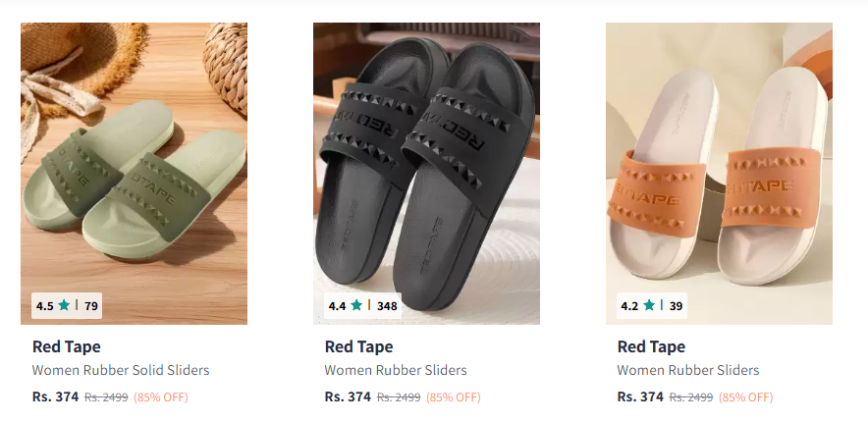Click Rs. 374 price of green sliders
This screenshot has width=868, height=422.
click(55, 396)
